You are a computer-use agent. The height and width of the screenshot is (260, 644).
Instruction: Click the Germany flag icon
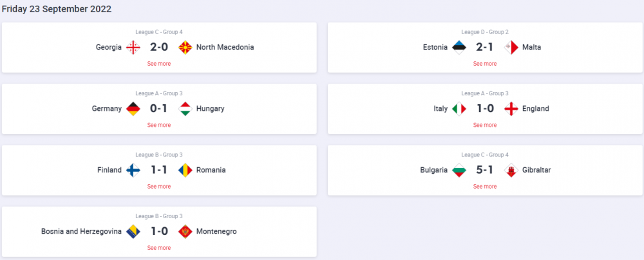point(133,109)
